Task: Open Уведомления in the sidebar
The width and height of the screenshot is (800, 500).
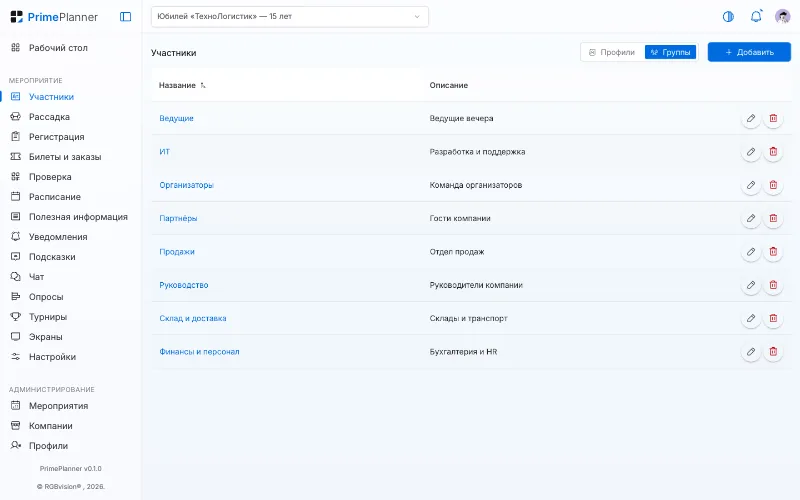Action: 70,237
